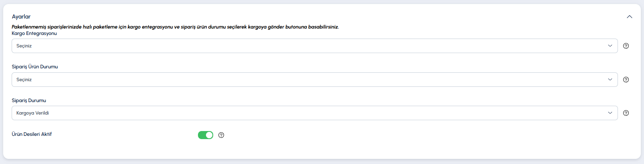Open the Kargo Entegrasyonu combo box
The image size is (644, 164).
315,46
